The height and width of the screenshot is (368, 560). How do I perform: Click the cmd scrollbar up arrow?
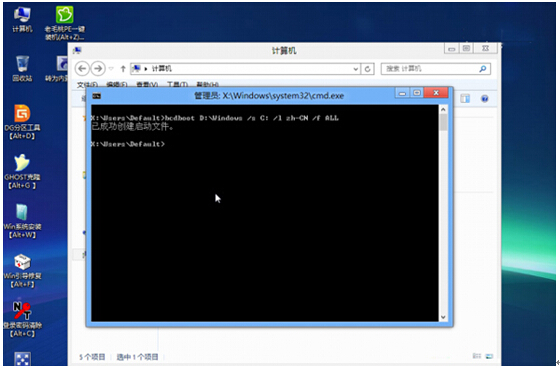click(443, 110)
